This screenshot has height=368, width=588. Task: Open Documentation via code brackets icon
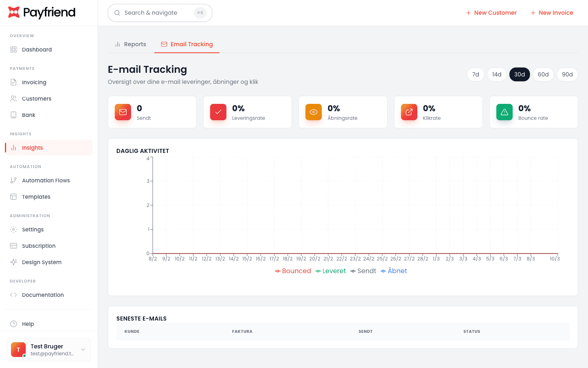13,295
